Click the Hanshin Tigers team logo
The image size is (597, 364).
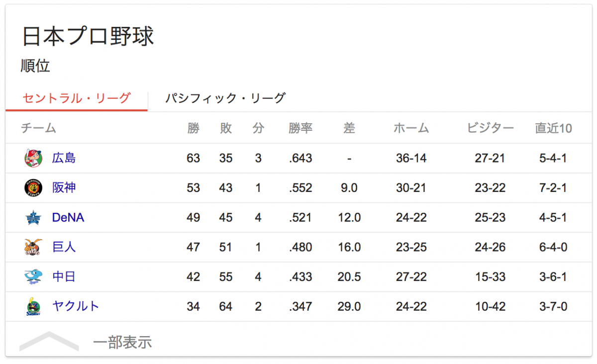coord(33,188)
